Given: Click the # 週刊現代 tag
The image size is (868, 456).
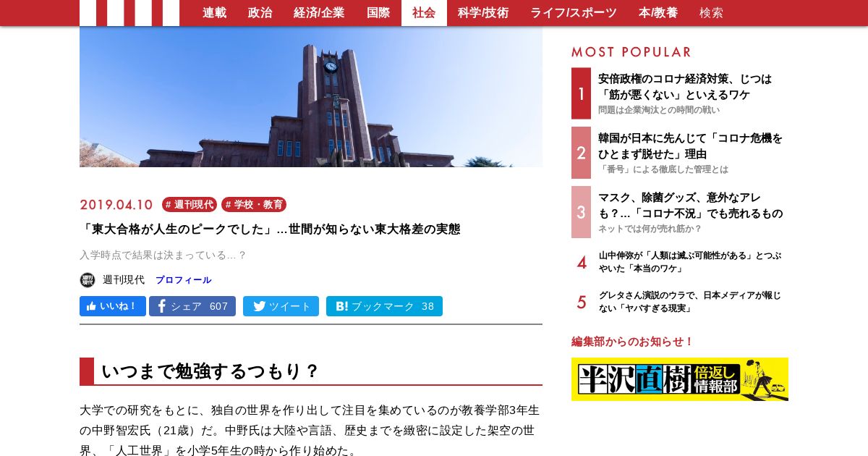Looking at the screenshot, I should pos(190,205).
